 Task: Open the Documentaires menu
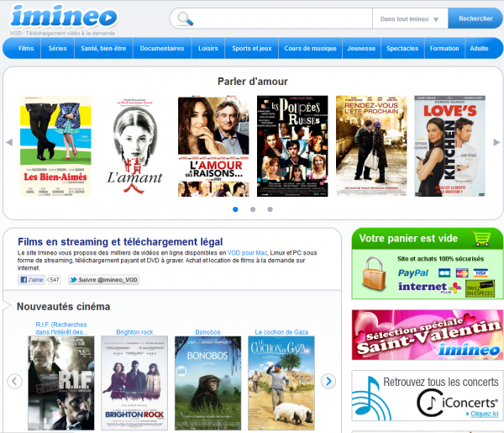click(x=162, y=49)
